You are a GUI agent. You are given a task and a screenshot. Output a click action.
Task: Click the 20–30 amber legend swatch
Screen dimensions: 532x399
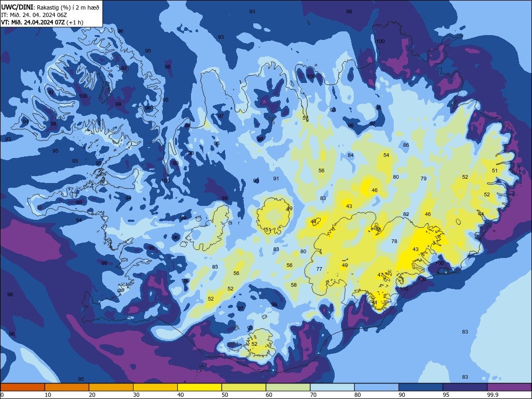point(111,387)
